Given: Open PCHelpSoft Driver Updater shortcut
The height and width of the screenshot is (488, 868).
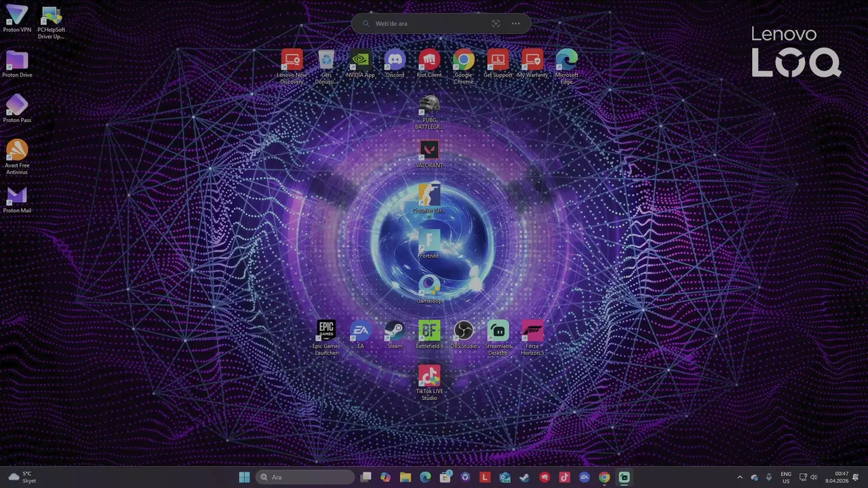Looking at the screenshot, I should 52,22.
